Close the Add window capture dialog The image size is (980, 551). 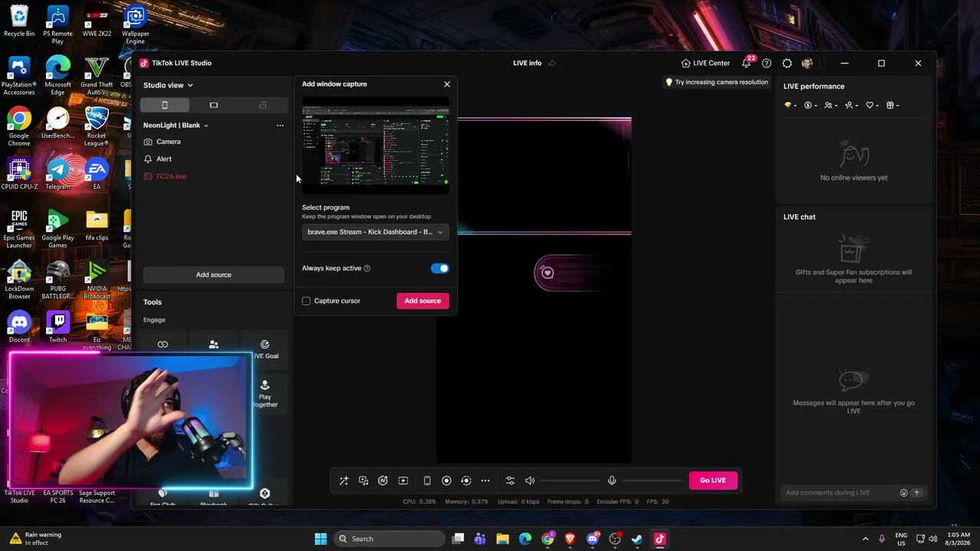point(447,84)
